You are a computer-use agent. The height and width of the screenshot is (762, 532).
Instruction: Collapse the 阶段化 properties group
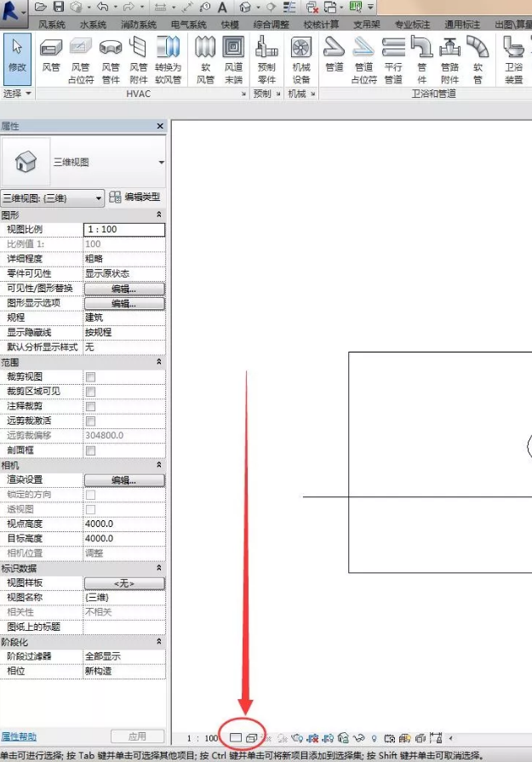click(x=158, y=641)
